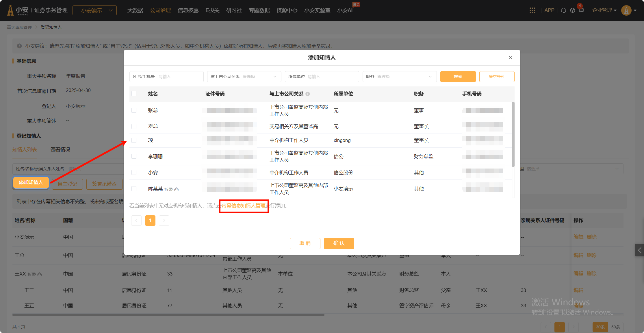
Task: Select the checkbox next to 李珊珊
Action: tap(134, 156)
